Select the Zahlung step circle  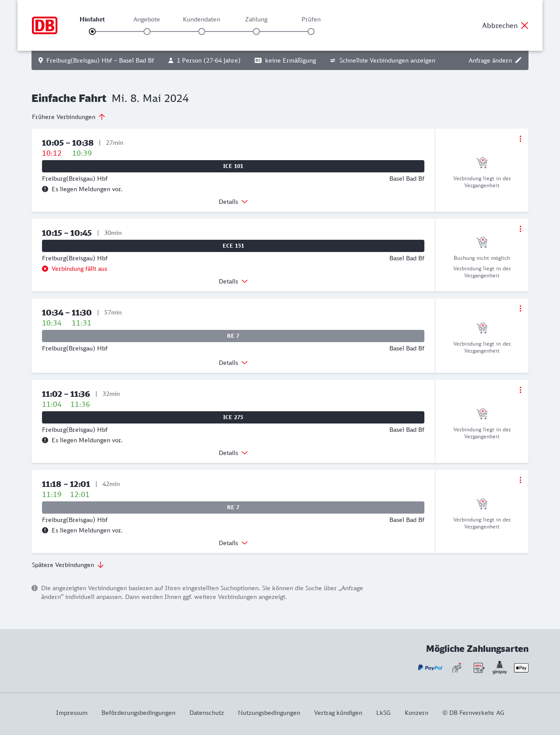pyautogui.click(x=256, y=31)
